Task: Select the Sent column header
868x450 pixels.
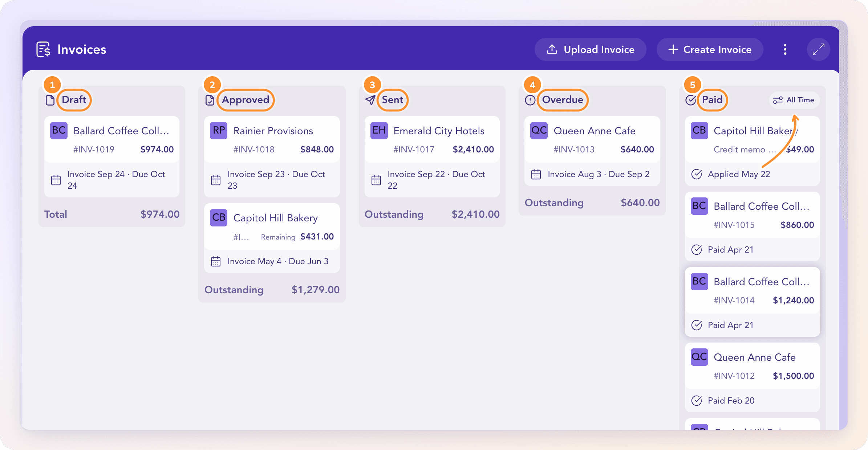Action: [393, 100]
